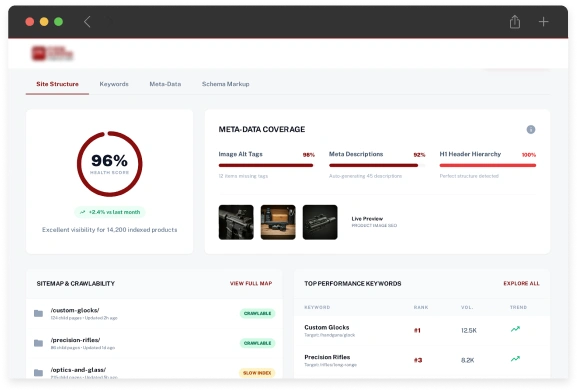579x392 pixels.
Task: Click Slow Index badge for /optics-and-glass/
Action: point(257,373)
